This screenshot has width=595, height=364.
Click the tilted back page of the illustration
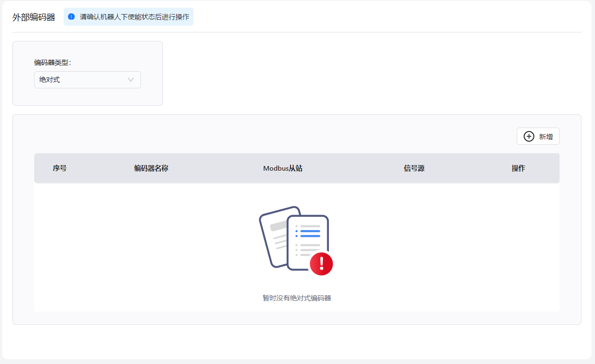[273, 239]
